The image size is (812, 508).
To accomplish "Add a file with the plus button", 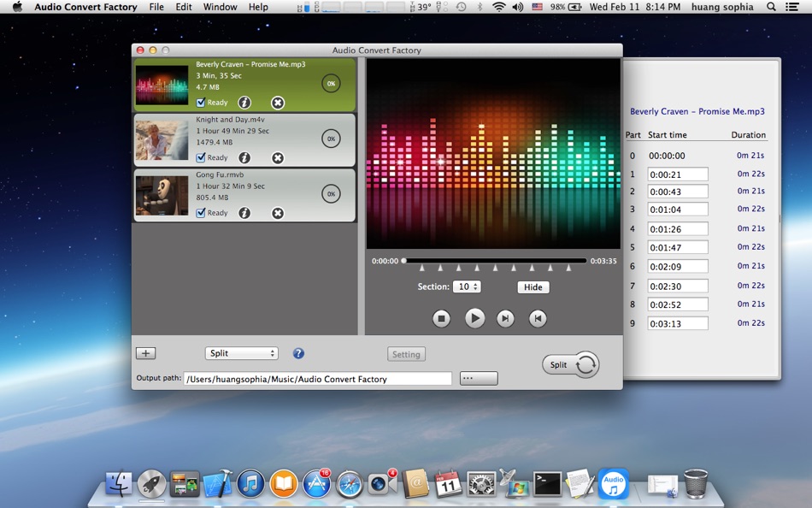I will pos(145,353).
